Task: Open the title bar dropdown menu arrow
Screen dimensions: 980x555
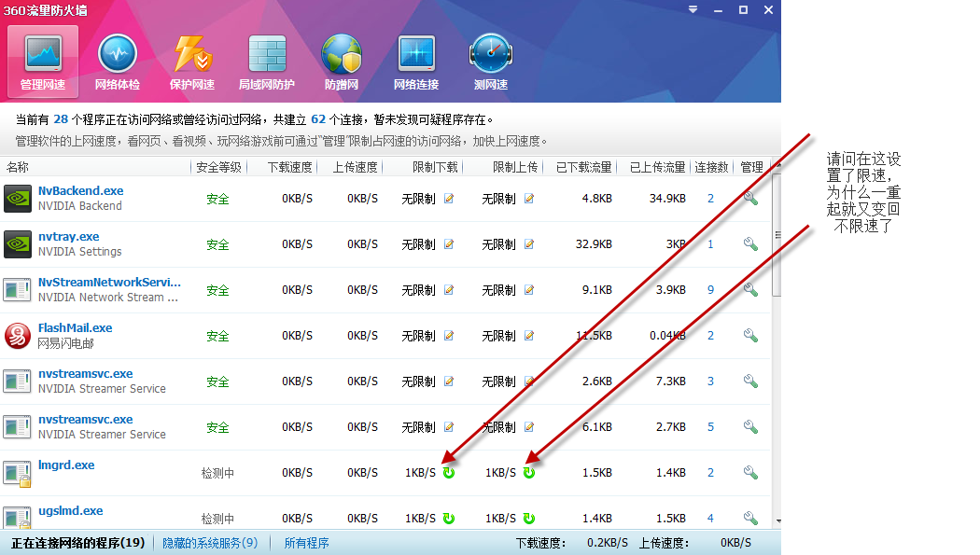Action: click(693, 10)
